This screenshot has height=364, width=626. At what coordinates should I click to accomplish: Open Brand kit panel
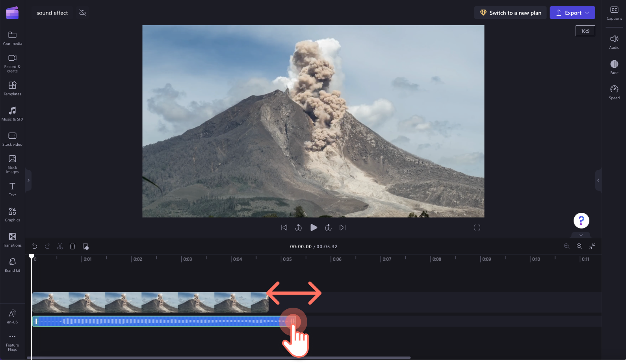tap(12, 265)
